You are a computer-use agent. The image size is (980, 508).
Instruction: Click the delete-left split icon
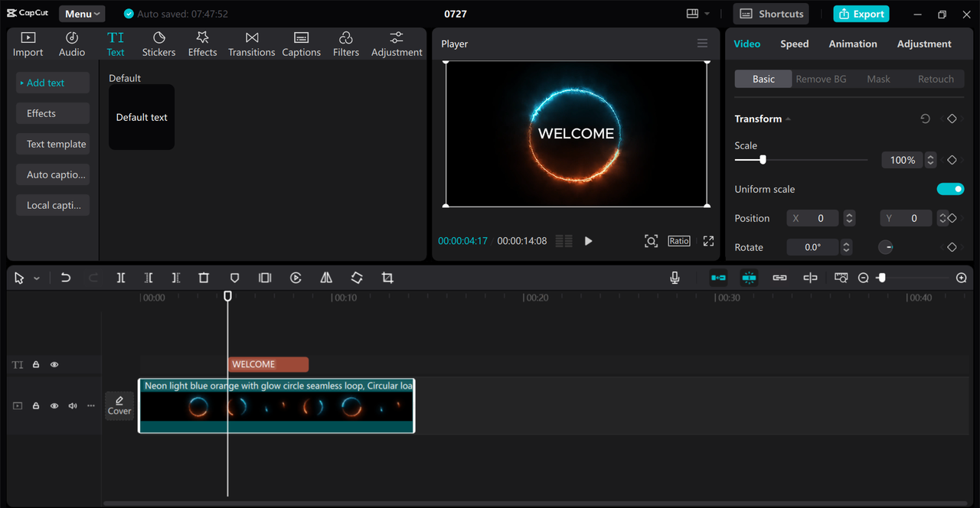click(149, 278)
